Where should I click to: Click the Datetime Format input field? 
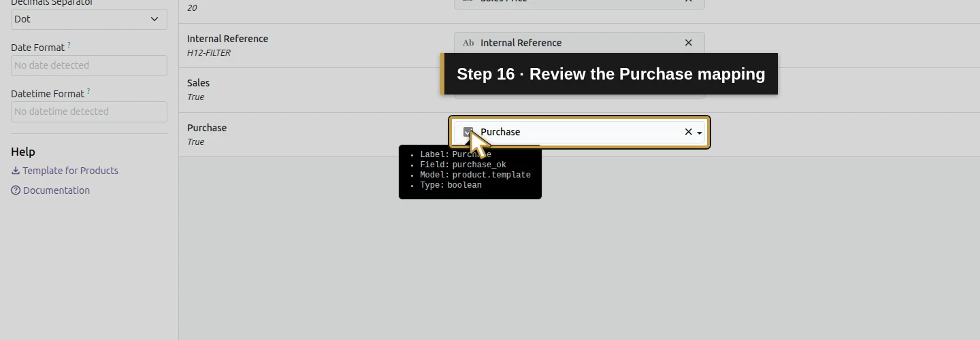tap(89, 112)
